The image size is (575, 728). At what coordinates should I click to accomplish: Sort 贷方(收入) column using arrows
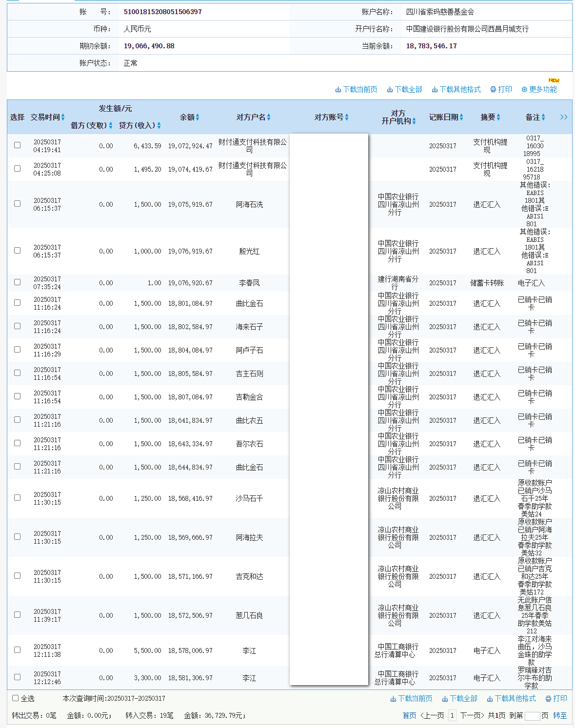(159, 126)
